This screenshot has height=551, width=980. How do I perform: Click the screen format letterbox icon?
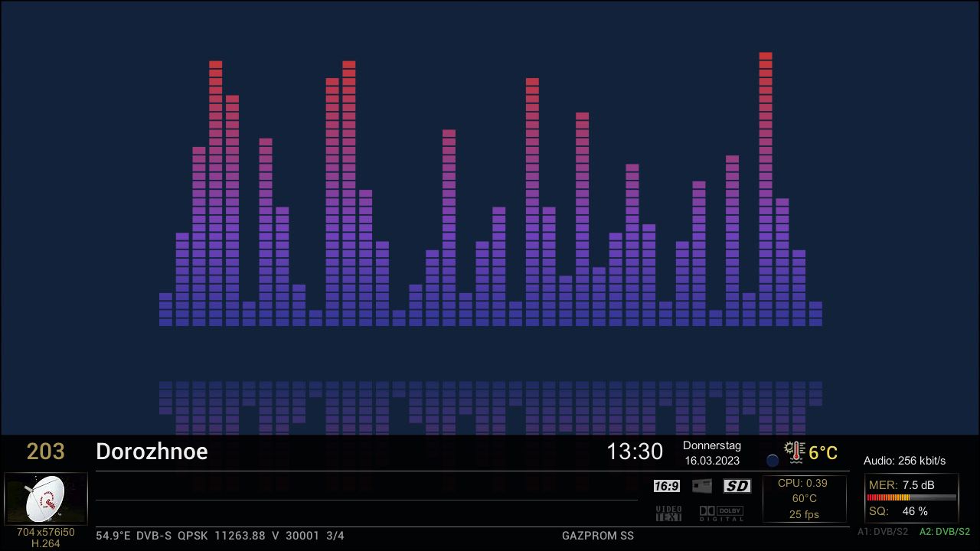(x=701, y=485)
